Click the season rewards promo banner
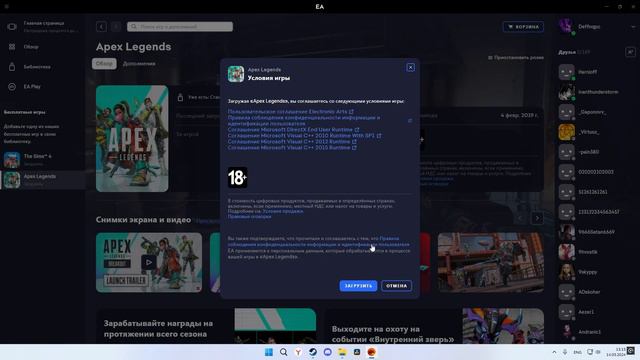 coord(206,326)
